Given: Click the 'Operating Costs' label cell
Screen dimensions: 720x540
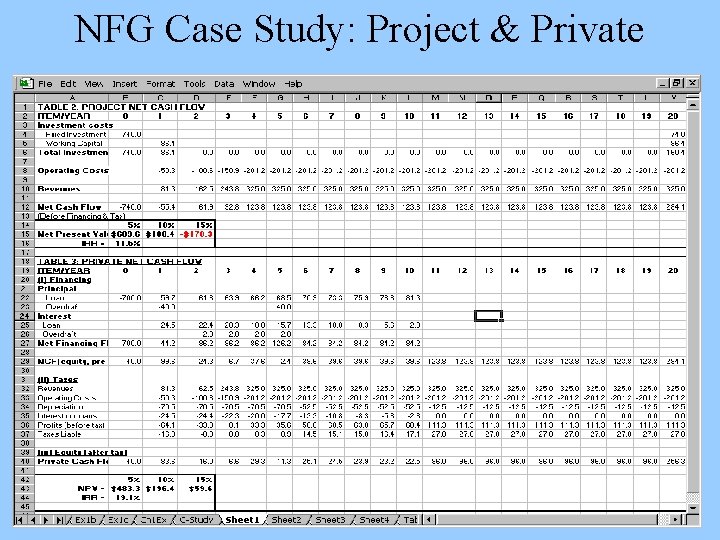Looking at the screenshot, I should [x=73, y=170].
